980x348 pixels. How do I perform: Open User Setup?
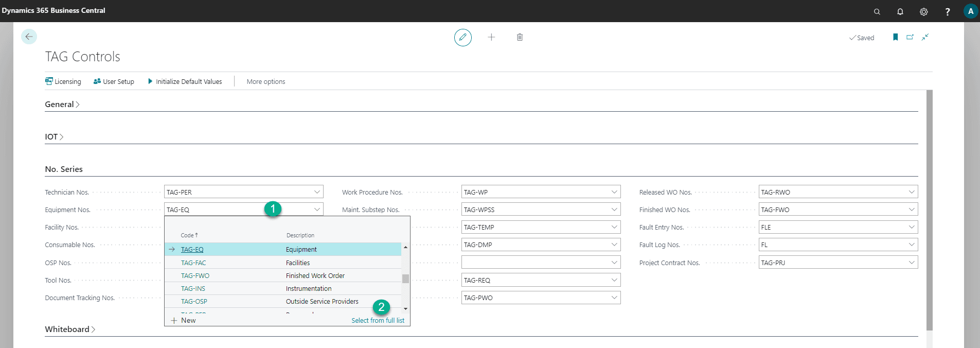[x=114, y=81]
